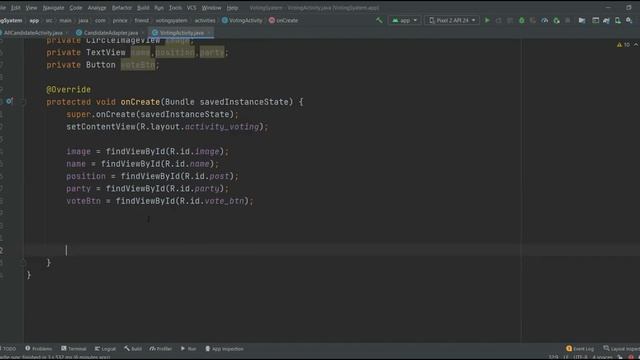Click the project structure icon in toolbar
Viewport: 640px width, 360px height.
[x=582, y=20]
